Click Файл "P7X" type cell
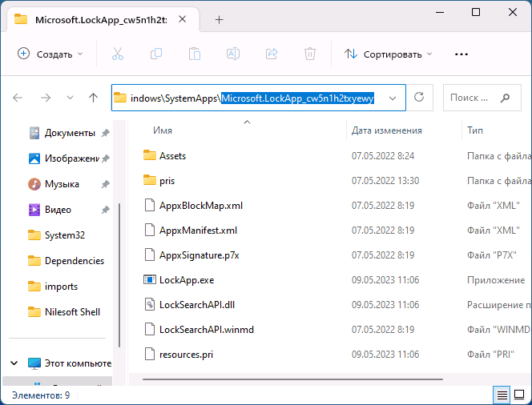 (x=492, y=255)
